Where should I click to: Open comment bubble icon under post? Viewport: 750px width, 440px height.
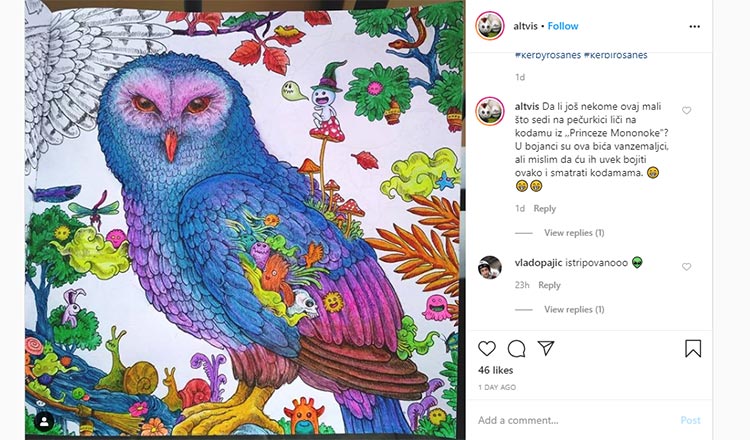[516, 348]
